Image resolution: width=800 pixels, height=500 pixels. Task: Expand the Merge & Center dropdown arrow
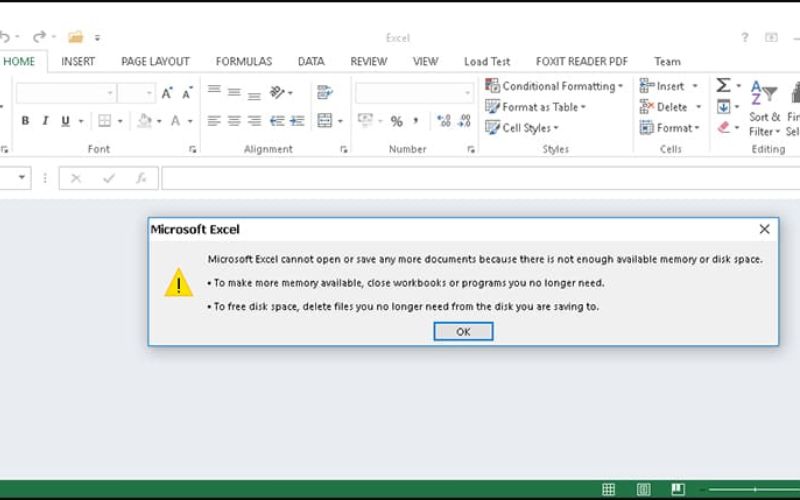tap(340, 121)
